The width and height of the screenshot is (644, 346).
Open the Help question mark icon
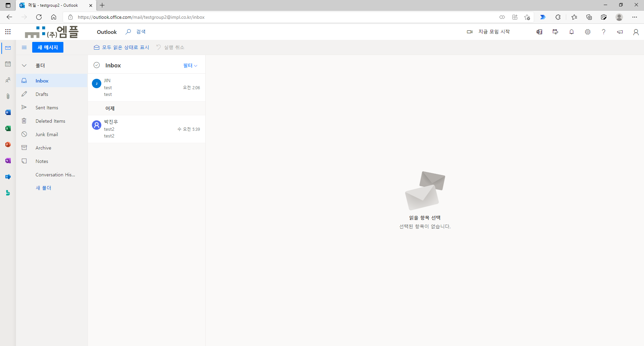tap(604, 32)
